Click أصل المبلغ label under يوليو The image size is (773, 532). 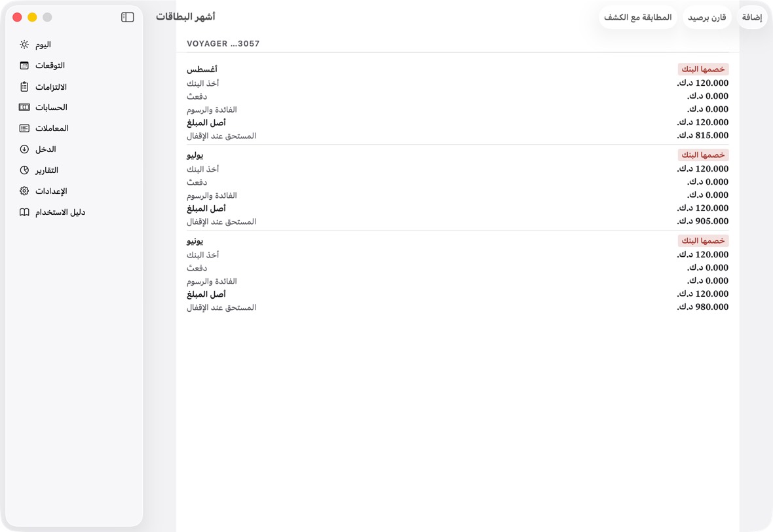[206, 208]
